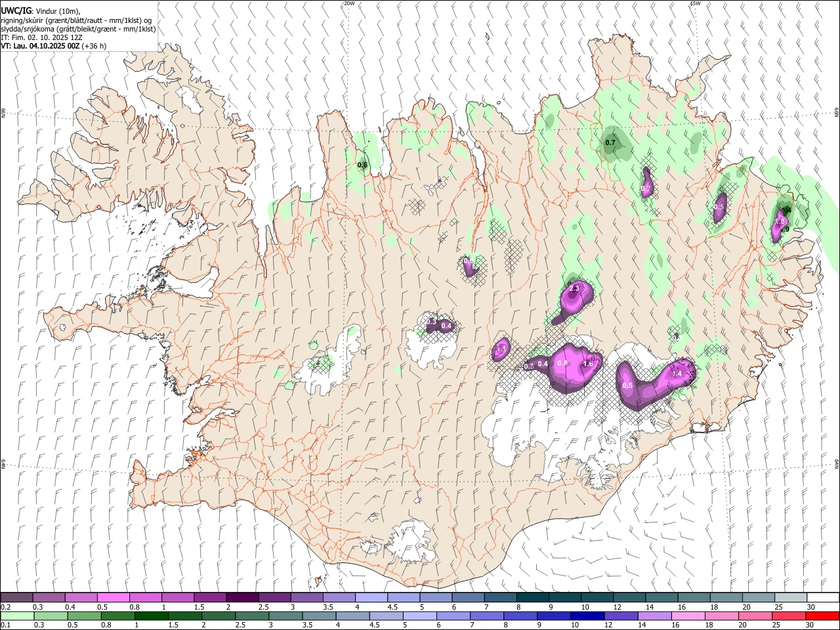This screenshot has height=630, width=840.
Task: Click the 25 swatch in bottom legend row
Action: pyautogui.click(x=788, y=616)
